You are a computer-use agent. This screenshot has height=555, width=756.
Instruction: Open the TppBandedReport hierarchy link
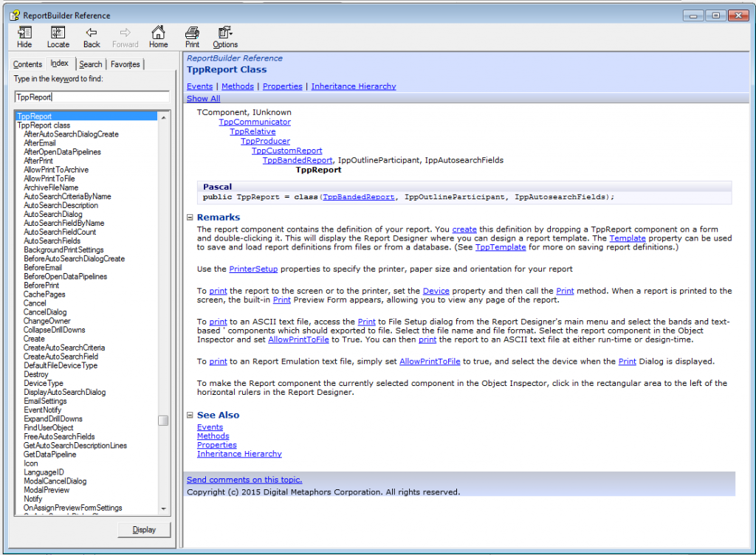coord(297,160)
